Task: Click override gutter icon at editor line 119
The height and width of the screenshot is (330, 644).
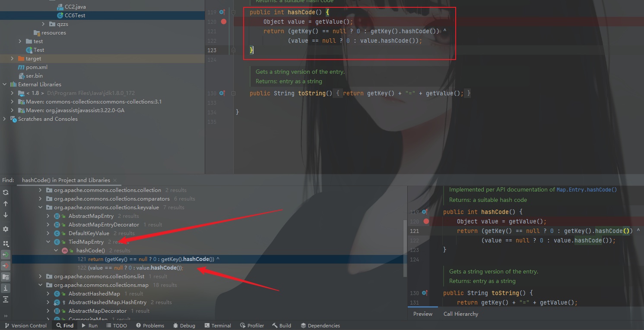Action: [x=222, y=12]
